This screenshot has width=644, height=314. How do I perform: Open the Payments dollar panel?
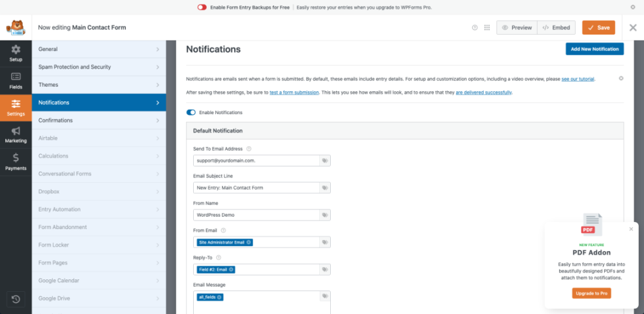(16, 162)
